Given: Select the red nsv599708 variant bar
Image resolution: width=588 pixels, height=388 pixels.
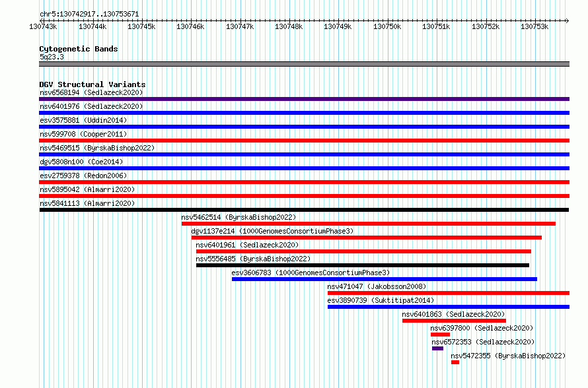Looking at the screenshot, I should (x=304, y=141).
